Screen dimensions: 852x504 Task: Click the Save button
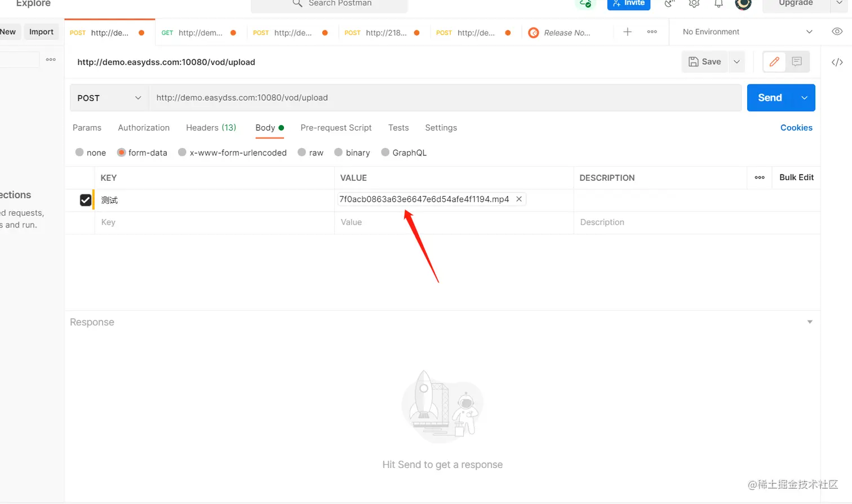[705, 62]
